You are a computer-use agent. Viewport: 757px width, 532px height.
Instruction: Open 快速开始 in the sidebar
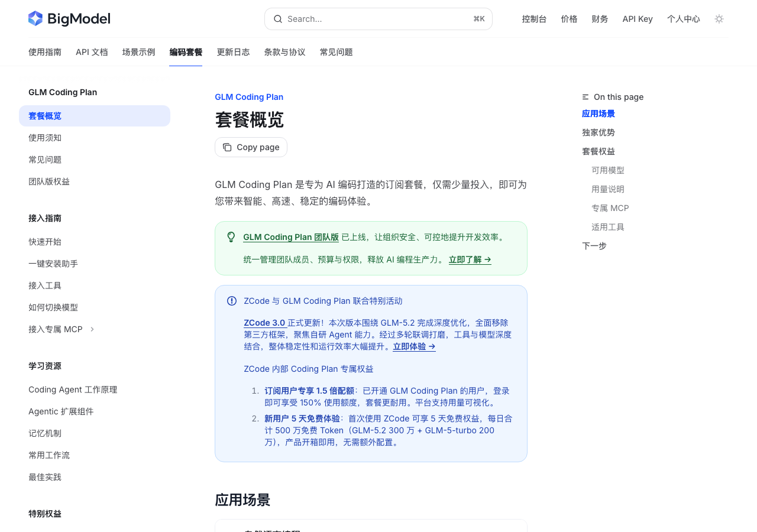click(95, 242)
